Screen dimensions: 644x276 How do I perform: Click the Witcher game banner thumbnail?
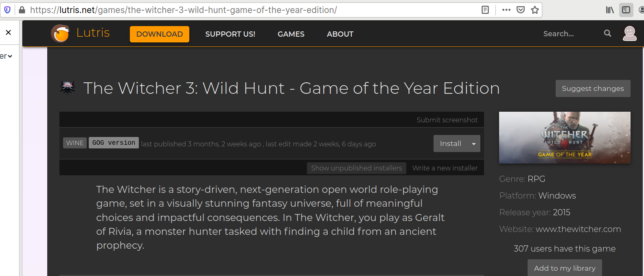coord(564,138)
